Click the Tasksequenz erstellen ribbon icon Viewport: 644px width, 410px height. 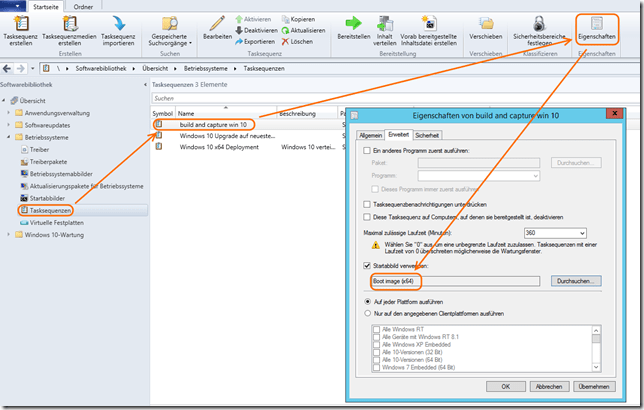(x=20, y=28)
